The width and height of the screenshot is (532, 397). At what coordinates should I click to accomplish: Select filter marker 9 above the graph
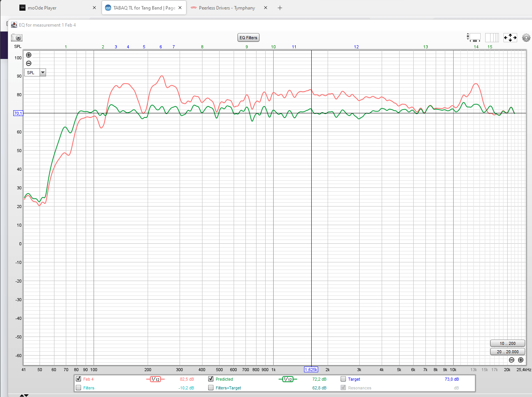click(x=247, y=47)
